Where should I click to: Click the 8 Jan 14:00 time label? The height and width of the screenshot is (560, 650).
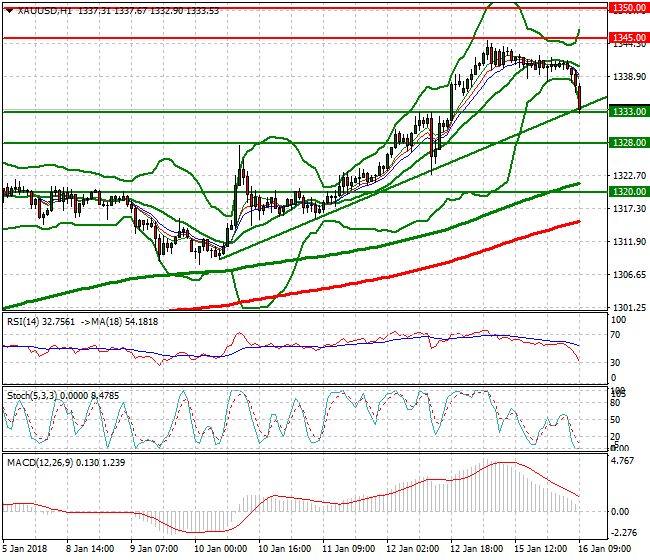point(90,549)
